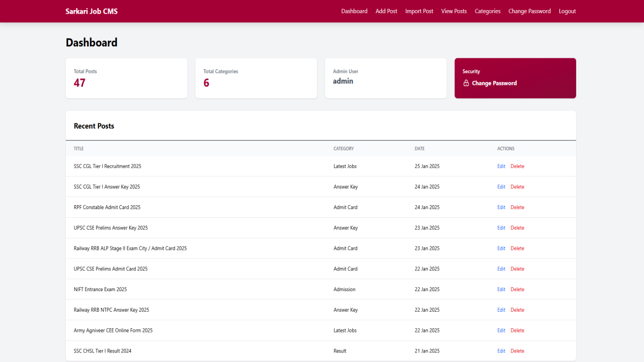Image resolution: width=644 pixels, height=362 pixels.
Task: Edit the Railway RRB ALP Stage II post
Action: coord(501,248)
